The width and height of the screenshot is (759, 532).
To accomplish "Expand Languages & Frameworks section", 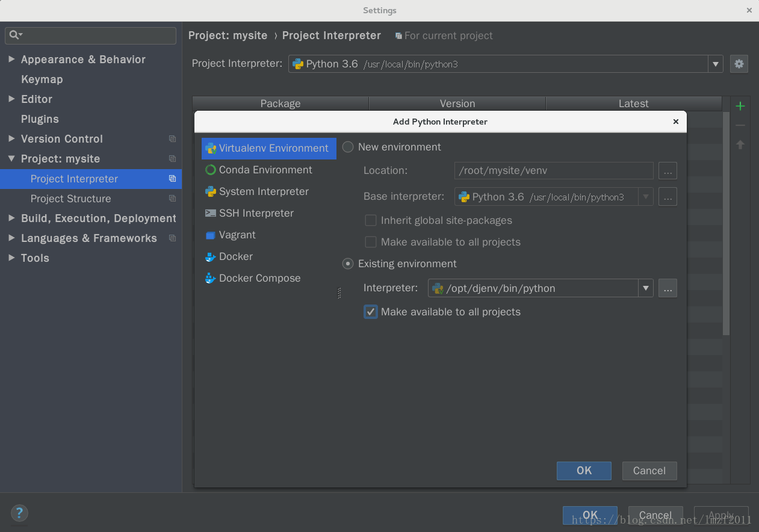I will coord(11,238).
